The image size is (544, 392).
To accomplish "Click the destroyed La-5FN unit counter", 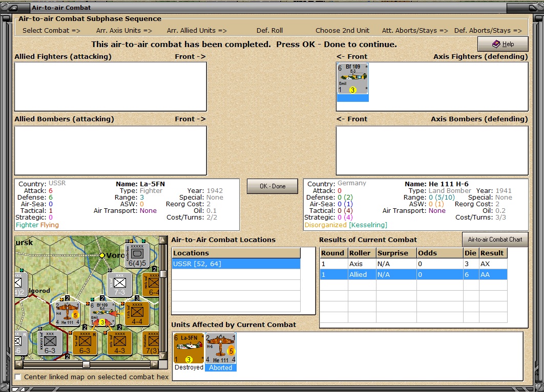I will point(189,348).
